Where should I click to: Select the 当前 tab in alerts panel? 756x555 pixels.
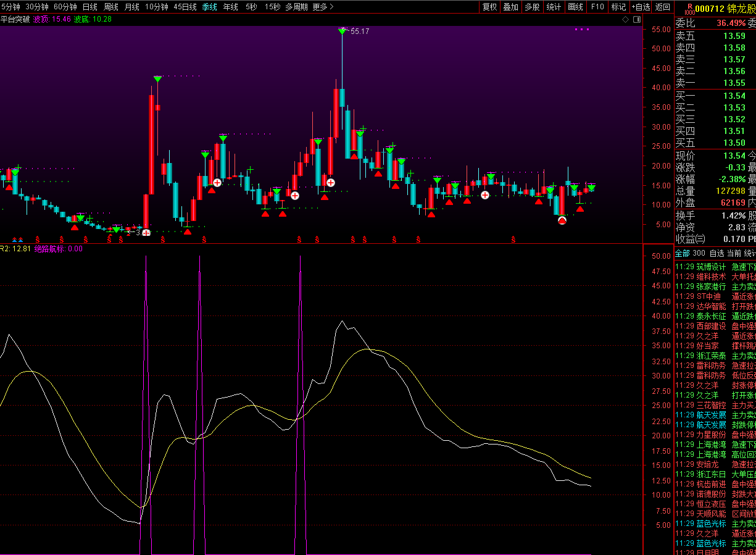[x=734, y=253]
